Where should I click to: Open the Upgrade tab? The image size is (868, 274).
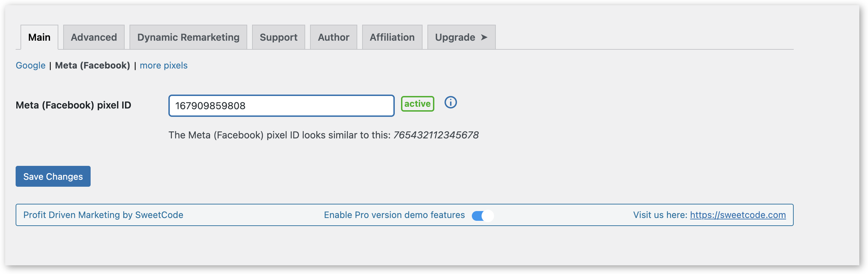[461, 37]
